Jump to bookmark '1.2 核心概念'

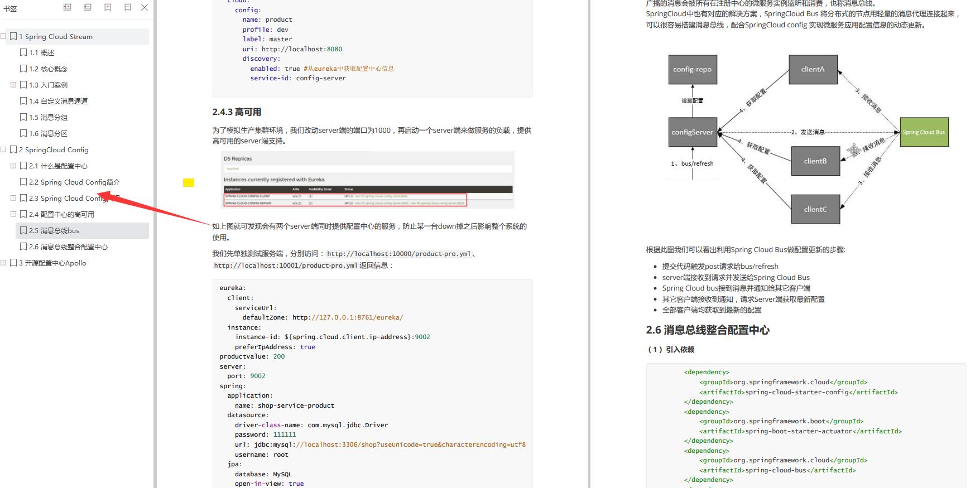(x=49, y=69)
